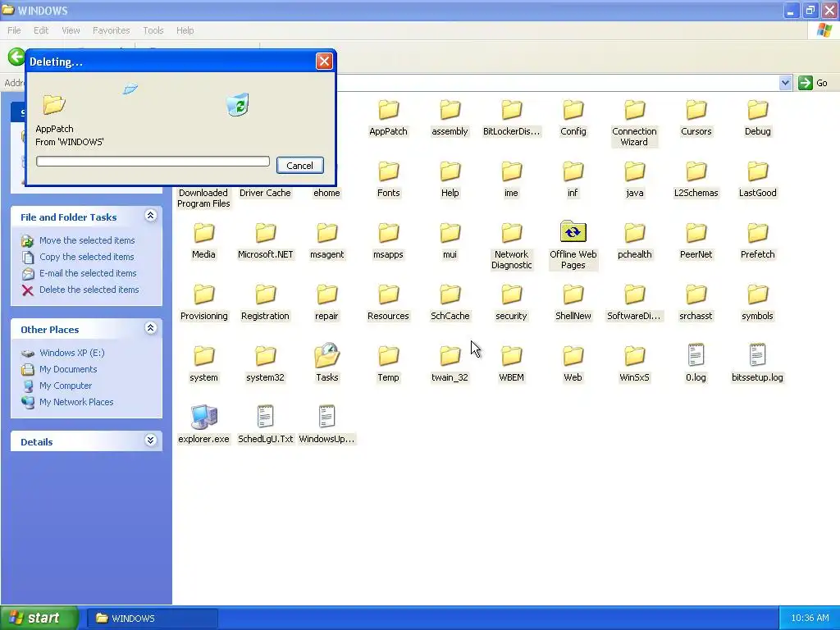Viewport: 840px width, 630px height.
Task: Click E-mail the selected items
Action: (x=88, y=273)
